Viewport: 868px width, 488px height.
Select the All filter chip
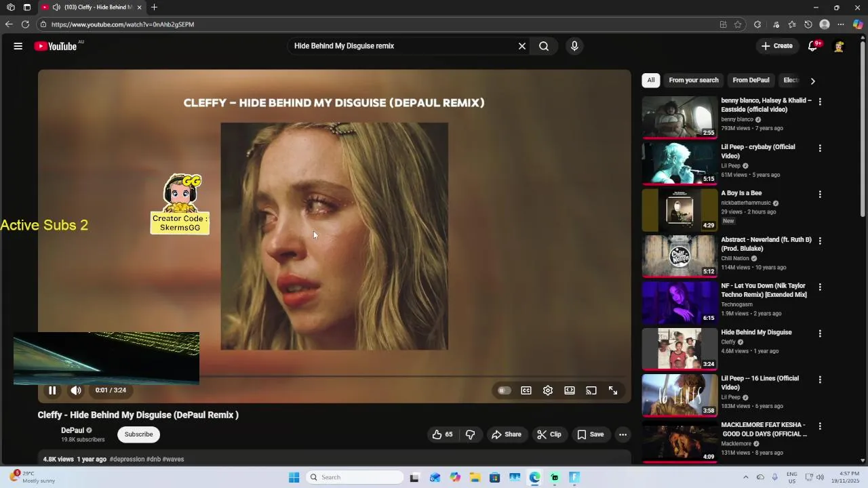651,80
